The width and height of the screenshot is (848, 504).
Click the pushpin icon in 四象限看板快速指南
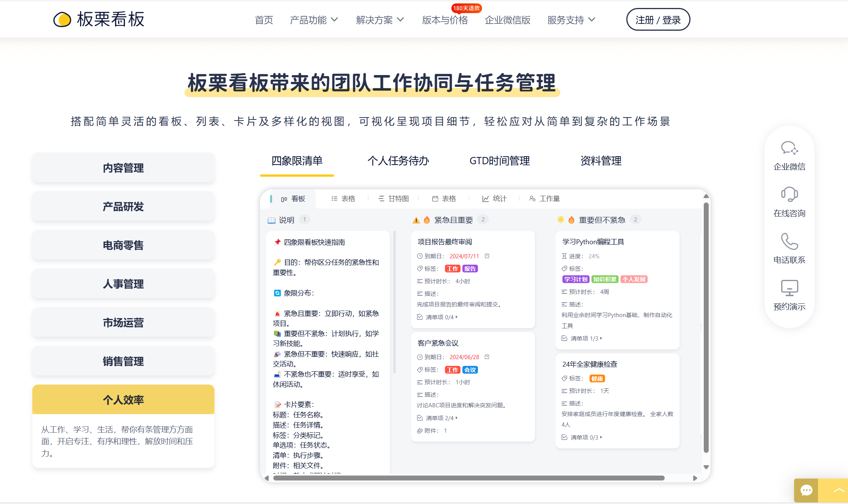pos(277,242)
